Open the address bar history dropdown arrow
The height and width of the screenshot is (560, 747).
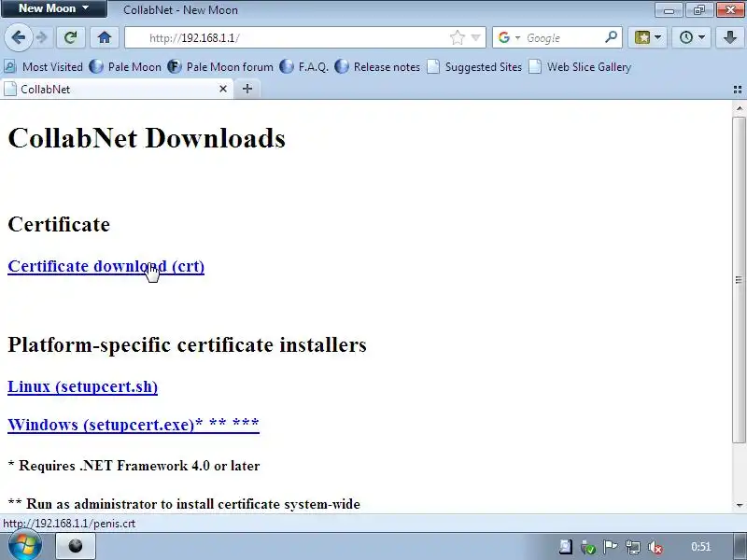475,37
